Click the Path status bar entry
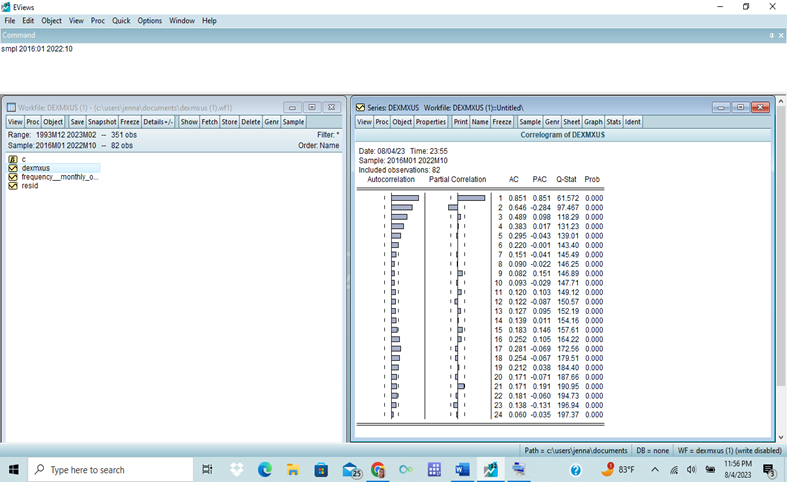787x482 pixels. (576, 450)
